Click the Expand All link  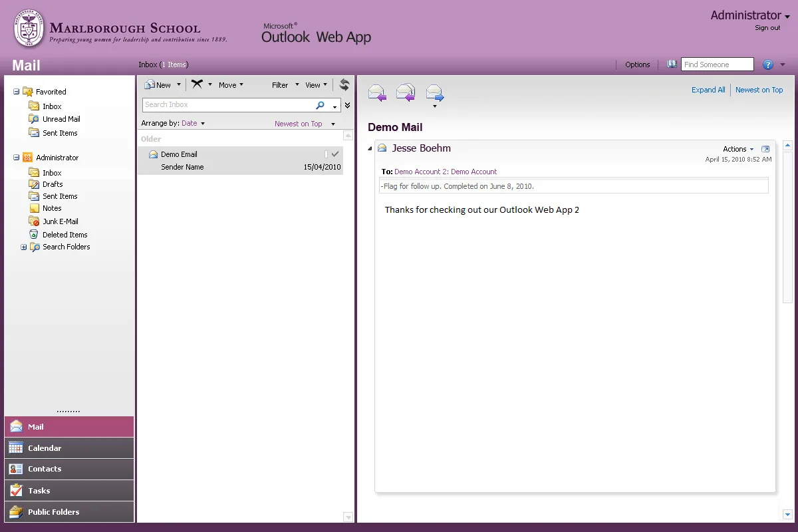708,90
